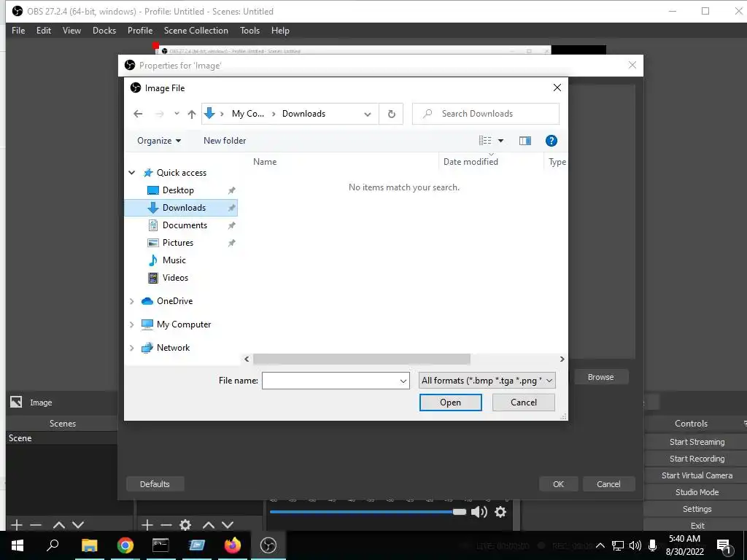
Task: Open Firefox from the taskbar
Action: pos(233,545)
